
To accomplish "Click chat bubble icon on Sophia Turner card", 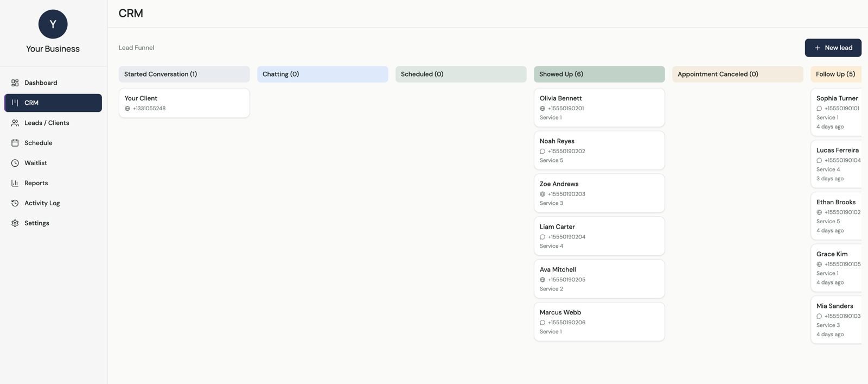I will [x=819, y=109].
